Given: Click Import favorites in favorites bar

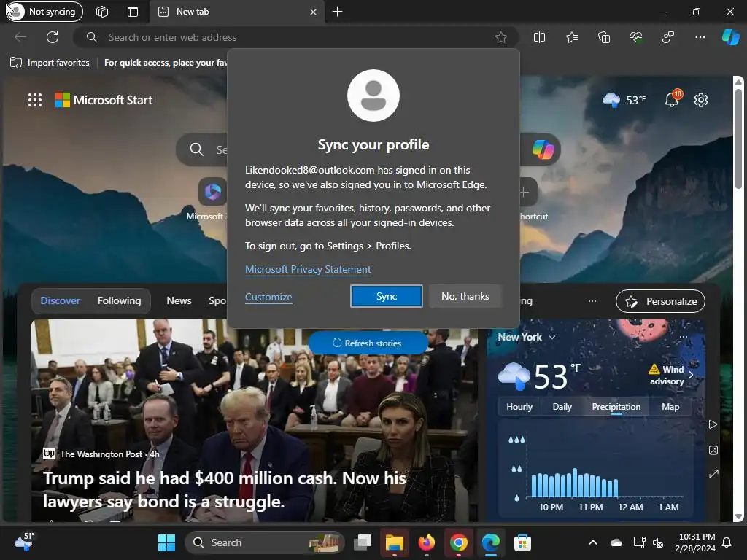Looking at the screenshot, I should 50,63.
